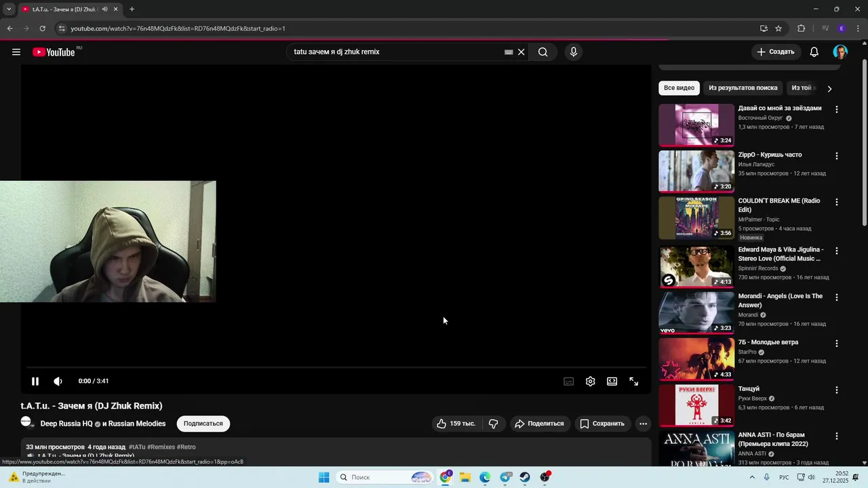Clear the search query with X
868x488 pixels.
(x=521, y=52)
